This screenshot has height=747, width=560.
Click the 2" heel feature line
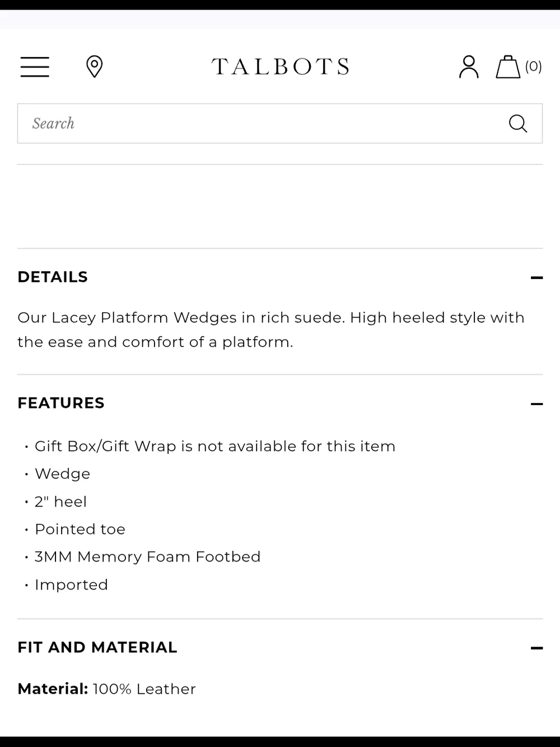coord(61,502)
